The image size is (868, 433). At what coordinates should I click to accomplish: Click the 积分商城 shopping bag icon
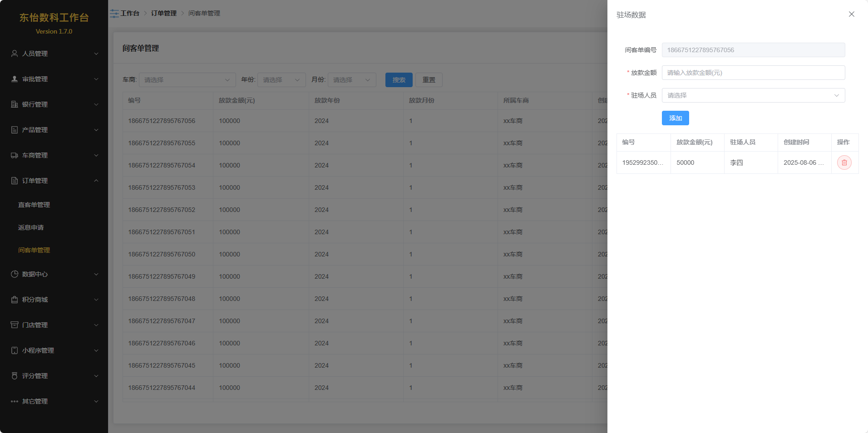tap(15, 300)
